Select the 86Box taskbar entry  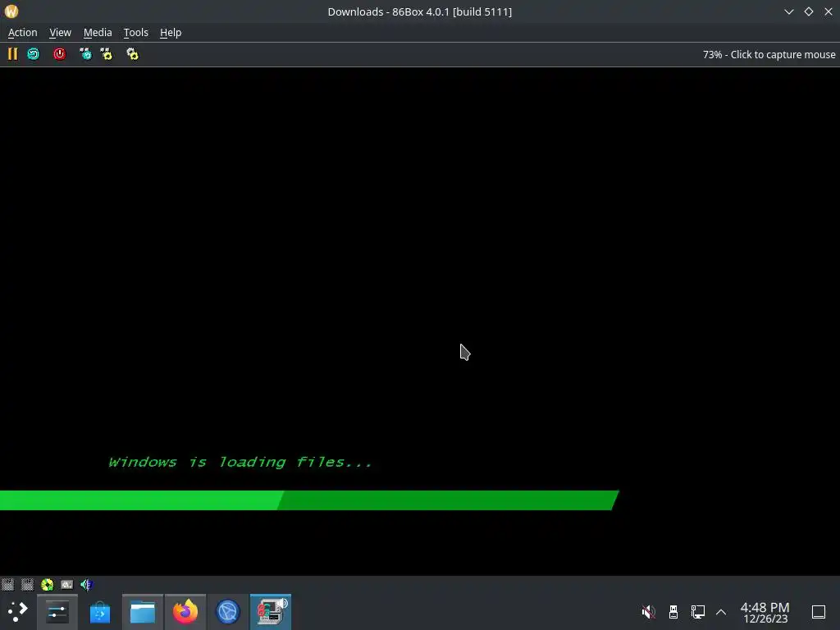pos(271,612)
